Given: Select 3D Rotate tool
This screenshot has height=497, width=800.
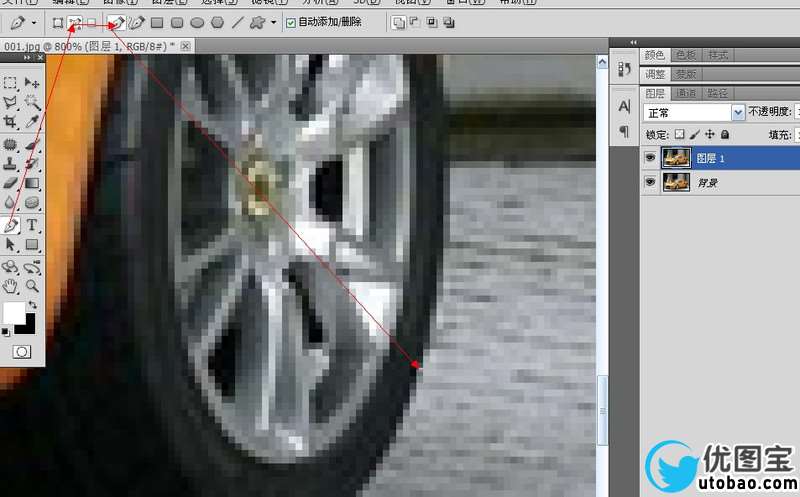Looking at the screenshot, I should tap(10, 267).
